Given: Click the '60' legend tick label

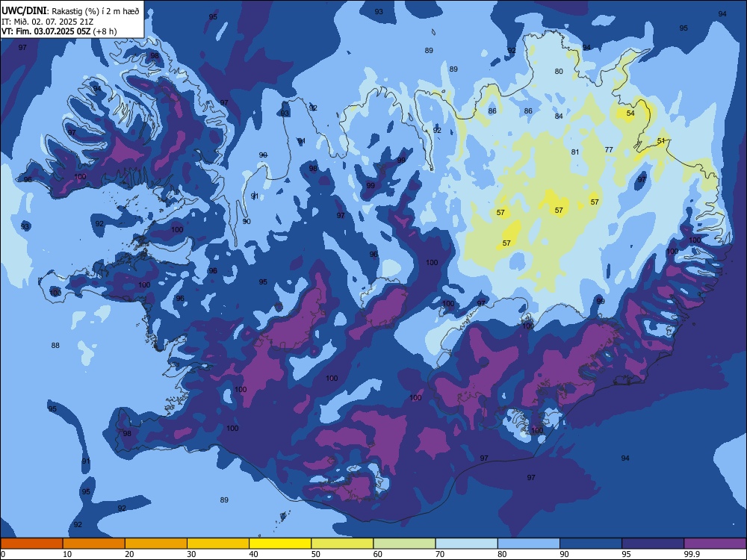Looking at the screenshot, I should 377,554.
